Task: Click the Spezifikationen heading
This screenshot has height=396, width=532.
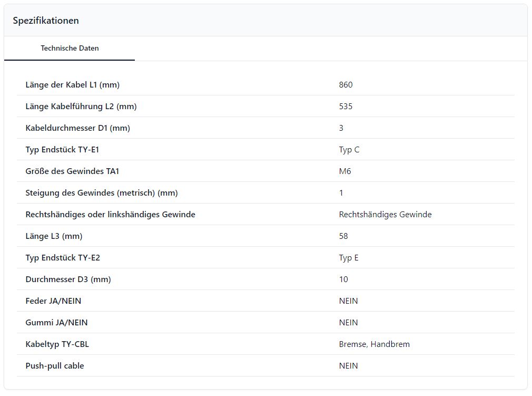Action: (46, 21)
